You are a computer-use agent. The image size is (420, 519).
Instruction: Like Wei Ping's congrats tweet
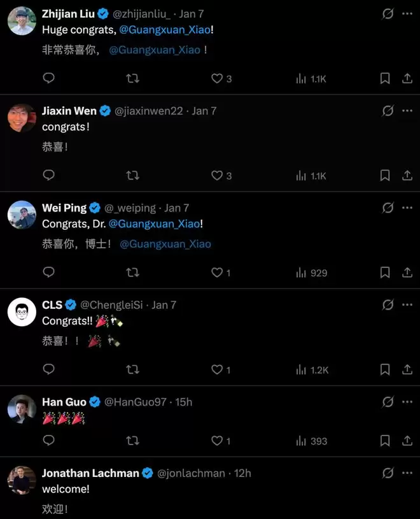coord(218,273)
